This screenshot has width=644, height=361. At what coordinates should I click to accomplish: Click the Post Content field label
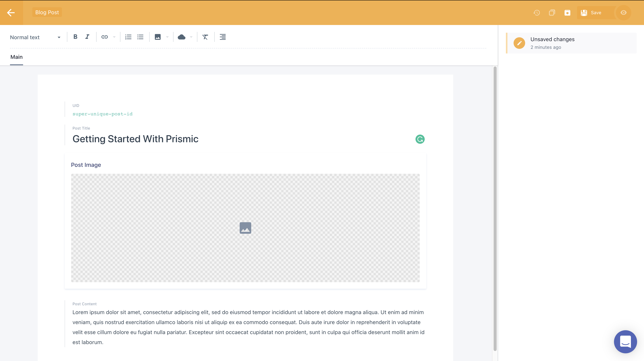pos(84,304)
